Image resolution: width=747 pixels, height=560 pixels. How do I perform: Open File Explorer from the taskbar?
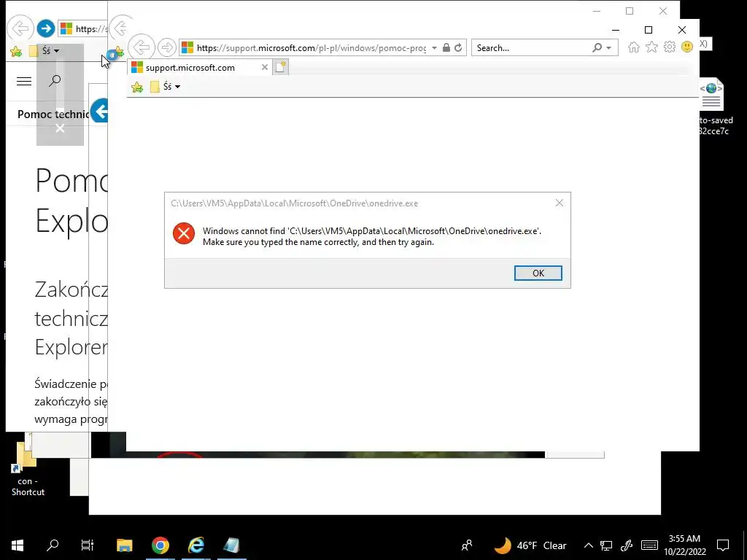(x=125, y=545)
